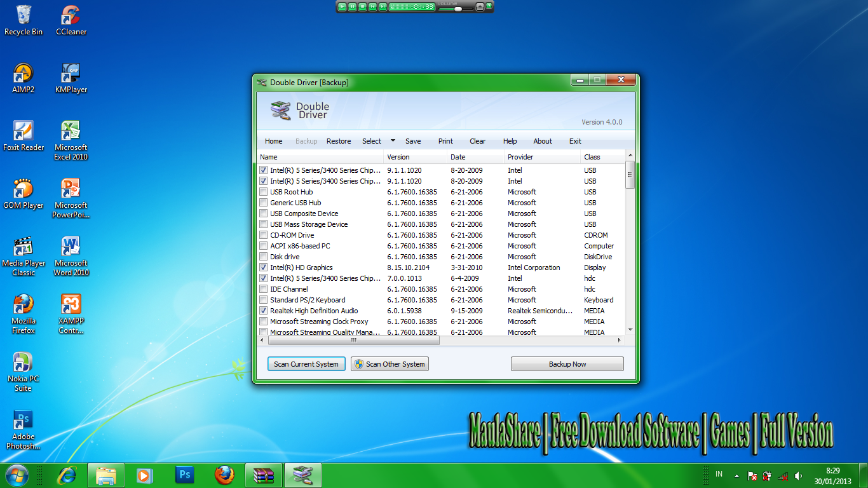Stop playback on the desktop media widget
The width and height of the screenshot is (868, 488).
[x=362, y=7]
